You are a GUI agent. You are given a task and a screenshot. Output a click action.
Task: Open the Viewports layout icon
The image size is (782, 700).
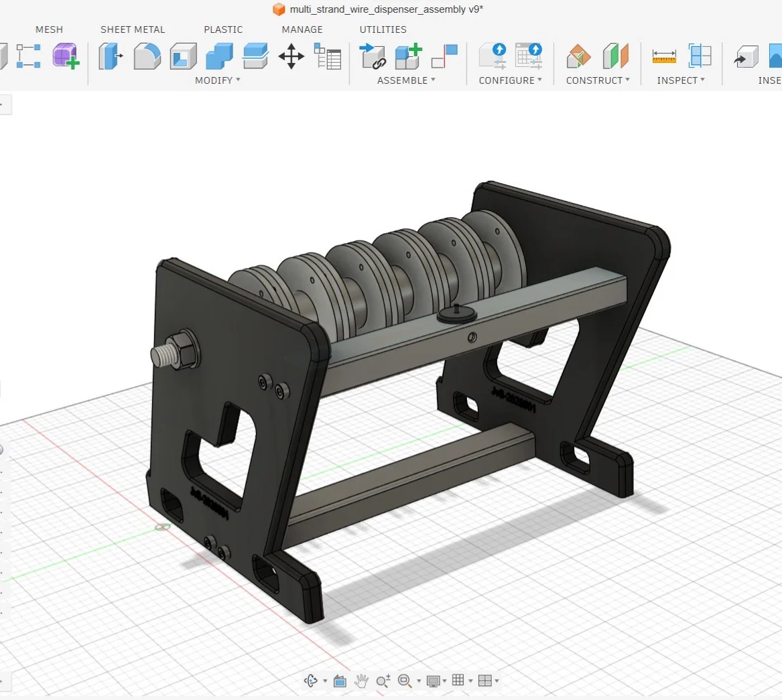pyautogui.click(x=484, y=681)
